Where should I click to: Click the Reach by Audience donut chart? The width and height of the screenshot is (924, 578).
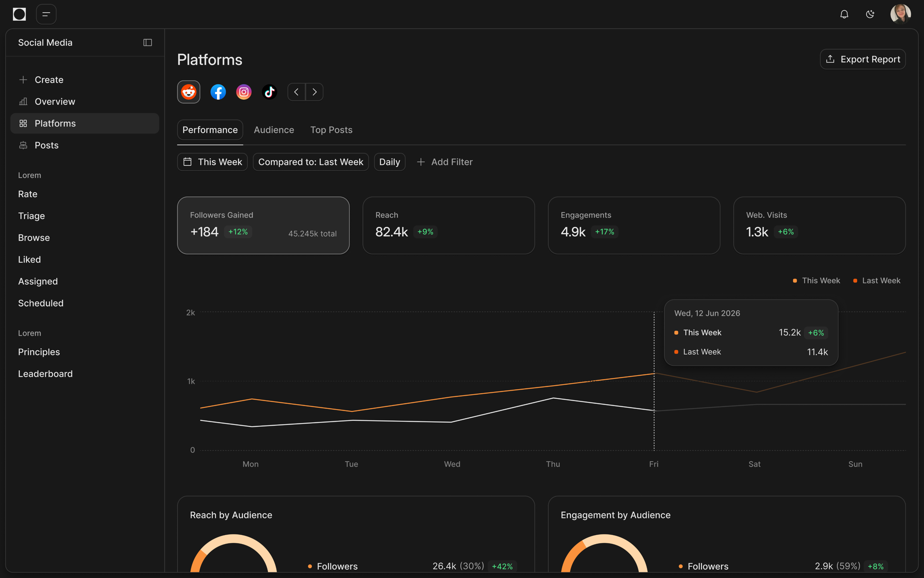(x=234, y=553)
